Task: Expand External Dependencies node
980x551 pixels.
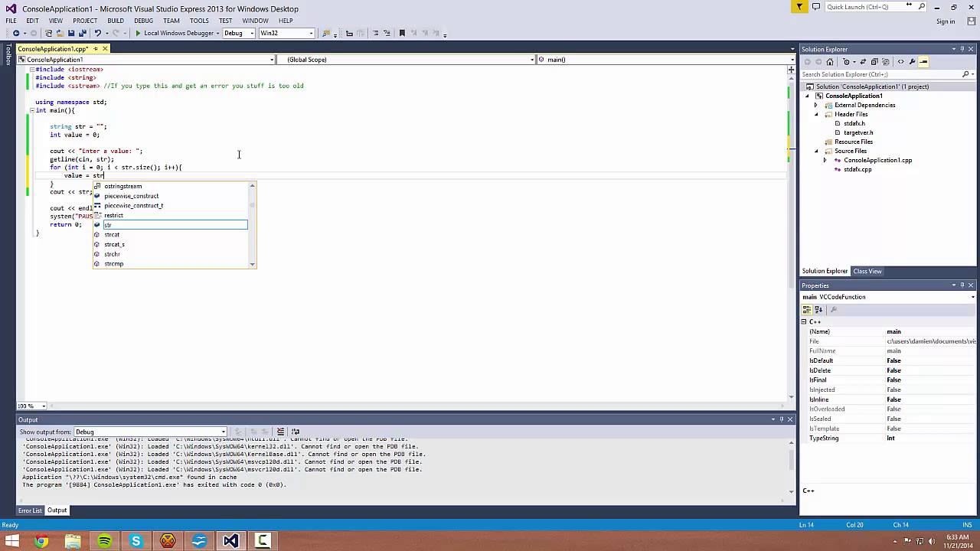Action: [x=816, y=105]
